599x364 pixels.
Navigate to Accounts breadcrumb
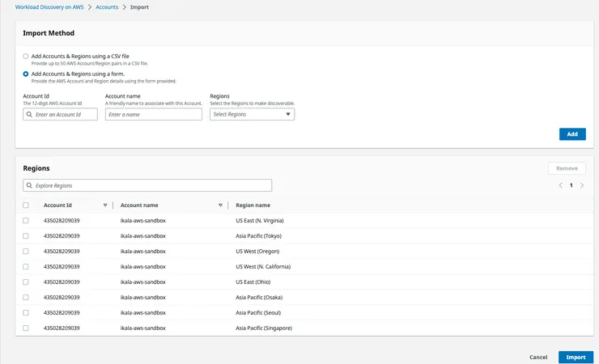[x=107, y=7]
